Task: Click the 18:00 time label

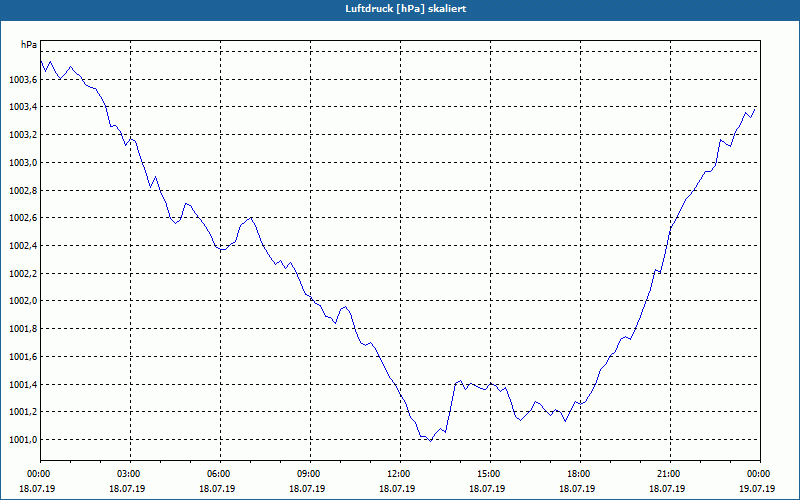Action: pyautogui.click(x=580, y=474)
